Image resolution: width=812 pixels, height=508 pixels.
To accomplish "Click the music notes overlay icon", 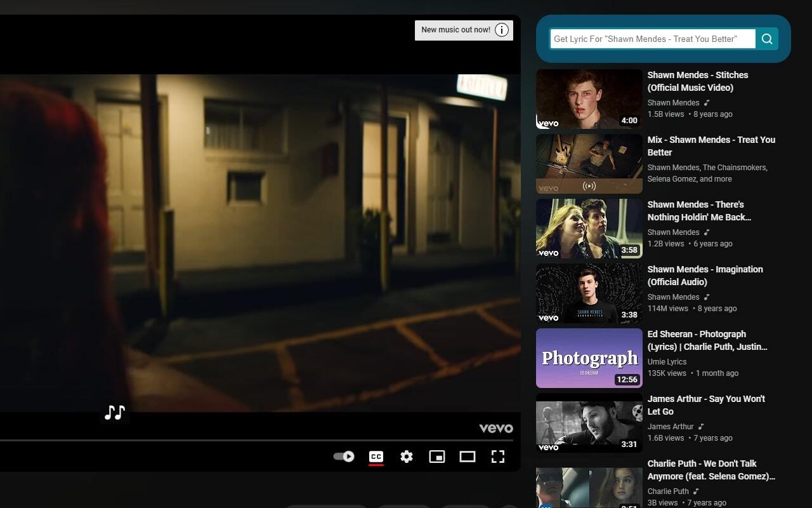I will [x=115, y=413].
